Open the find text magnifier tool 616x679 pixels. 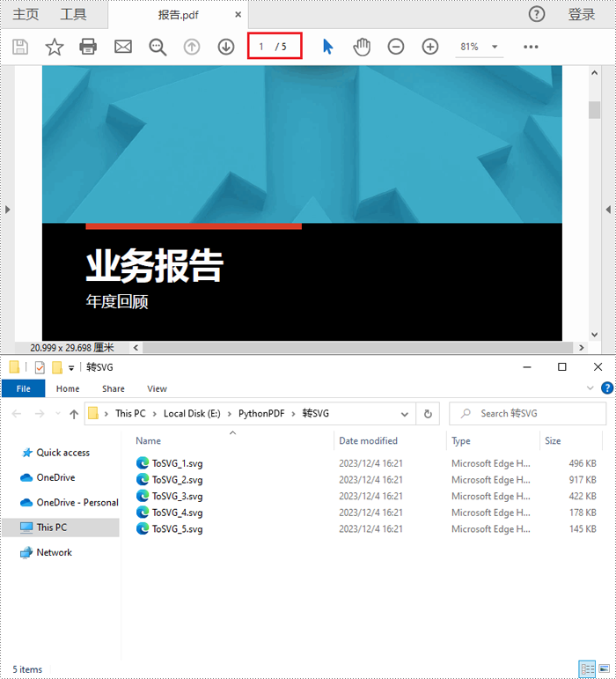point(158,47)
